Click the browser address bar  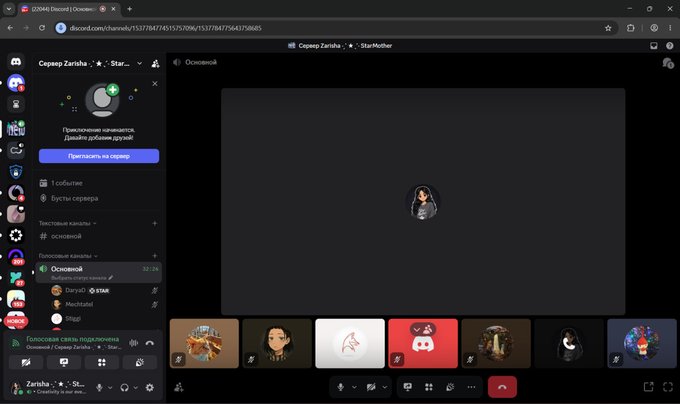tap(334, 28)
